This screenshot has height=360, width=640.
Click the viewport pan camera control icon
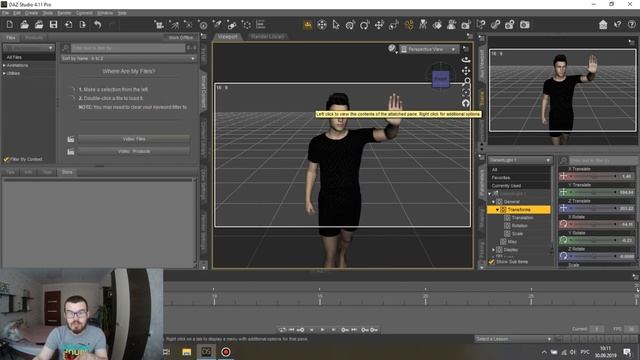coord(466,71)
